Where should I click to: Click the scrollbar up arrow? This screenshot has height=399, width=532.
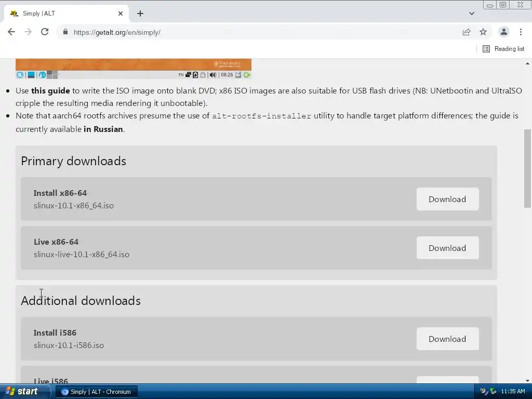coord(528,63)
